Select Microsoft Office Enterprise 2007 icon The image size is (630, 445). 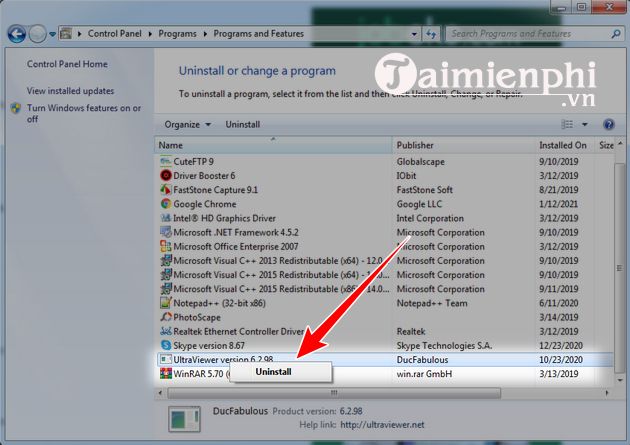tap(166, 246)
